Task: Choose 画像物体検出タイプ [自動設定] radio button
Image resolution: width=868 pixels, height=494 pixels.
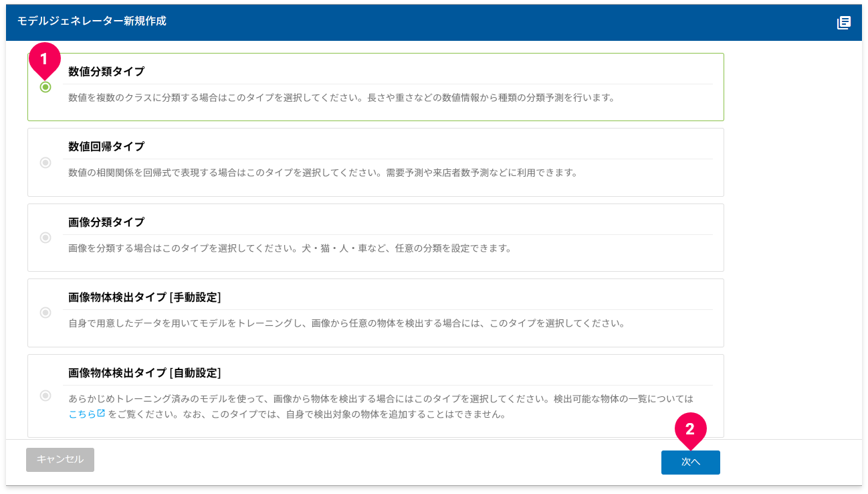Action: (45, 396)
